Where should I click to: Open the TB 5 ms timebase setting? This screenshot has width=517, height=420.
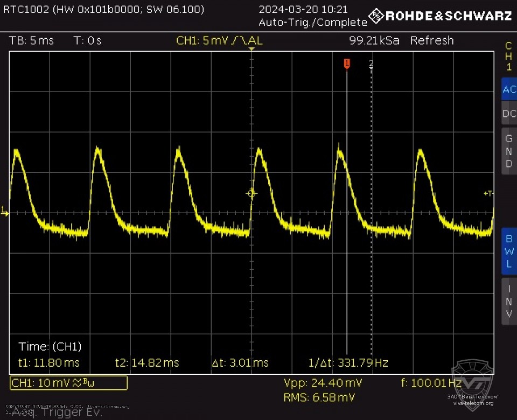(32, 40)
